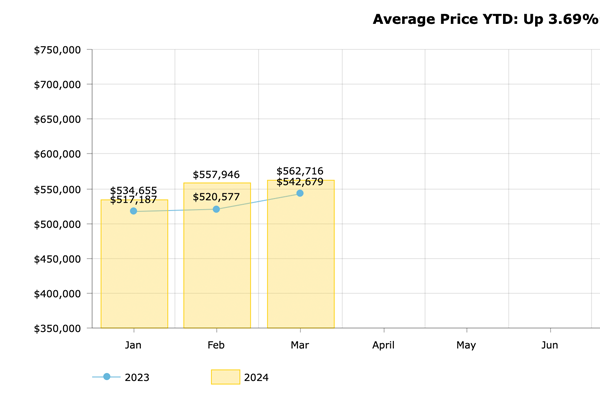Select the February 2023 line point
The height and width of the screenshot is (400, 600).
click(216, 209)
